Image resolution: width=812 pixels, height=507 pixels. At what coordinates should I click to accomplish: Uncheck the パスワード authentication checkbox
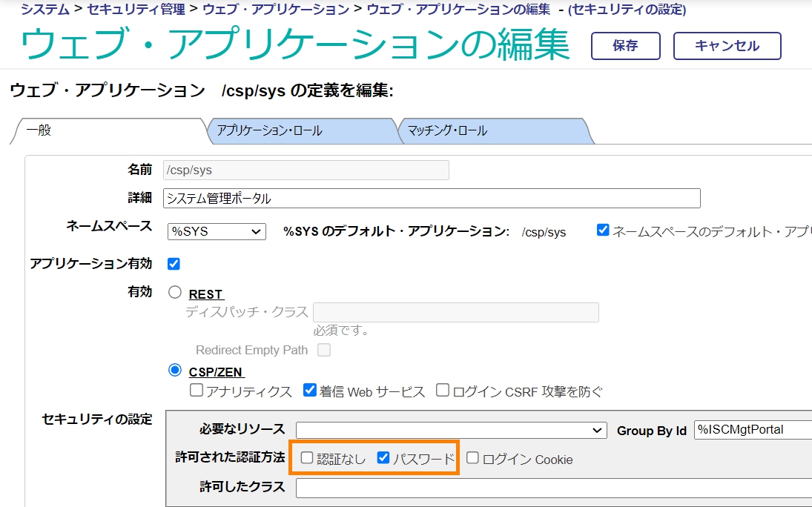pyautogui.click(x=383, y=458)
